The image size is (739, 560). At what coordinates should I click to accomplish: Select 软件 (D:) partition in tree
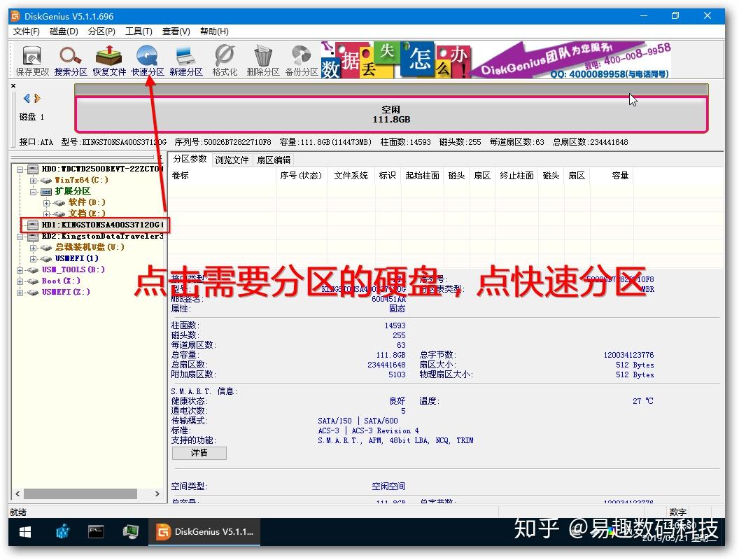[x=87, y=202]
